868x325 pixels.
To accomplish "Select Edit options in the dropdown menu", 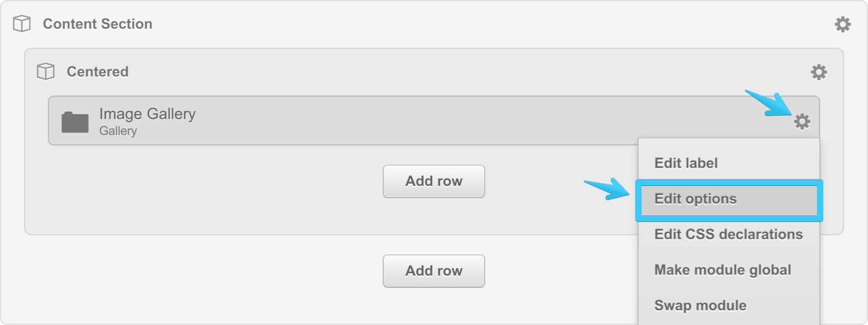I will click(695, 199).
